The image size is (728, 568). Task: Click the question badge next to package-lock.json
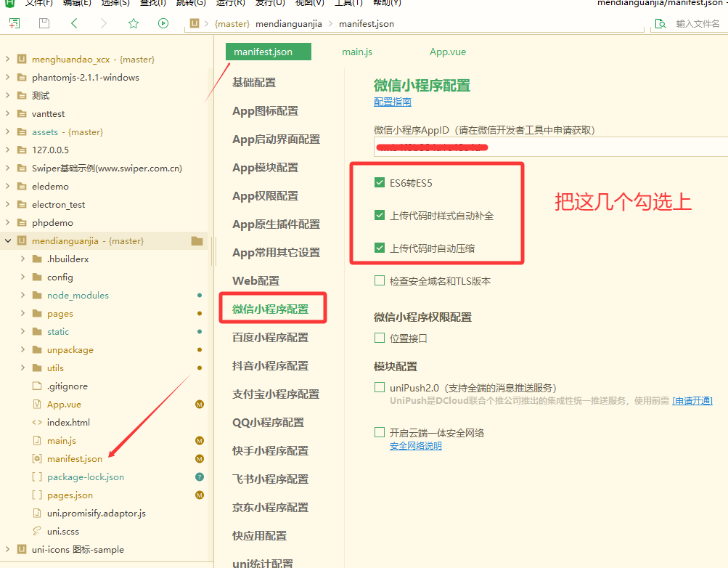tap(200, 476)
